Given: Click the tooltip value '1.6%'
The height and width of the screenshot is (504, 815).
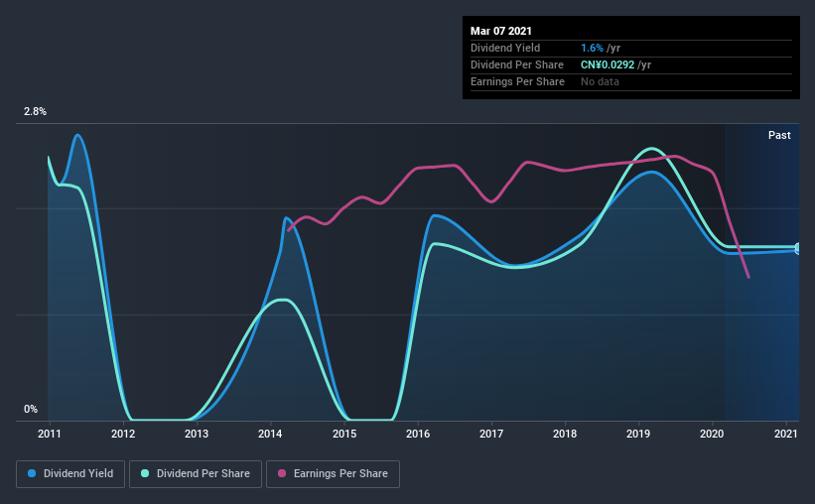Looking at the screenshot, I should 592,48.
